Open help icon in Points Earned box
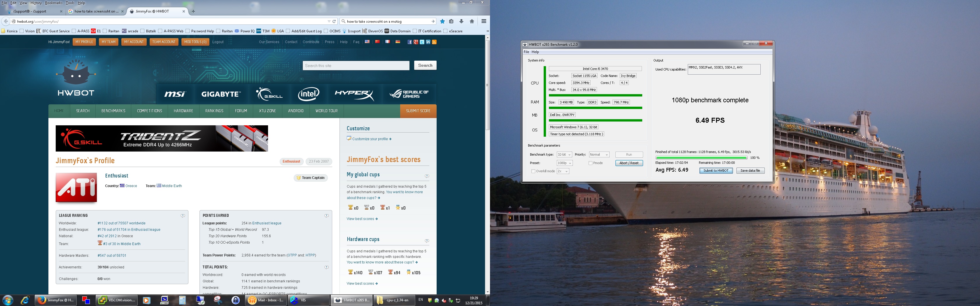This screenshot has width=980, height=306. (x=326, y=216)
